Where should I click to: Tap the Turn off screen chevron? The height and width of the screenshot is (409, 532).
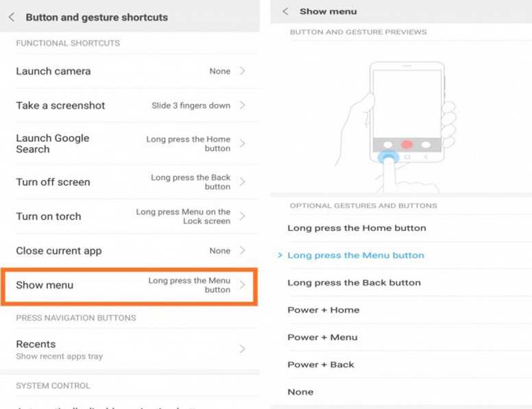click(x=242, y=182)
